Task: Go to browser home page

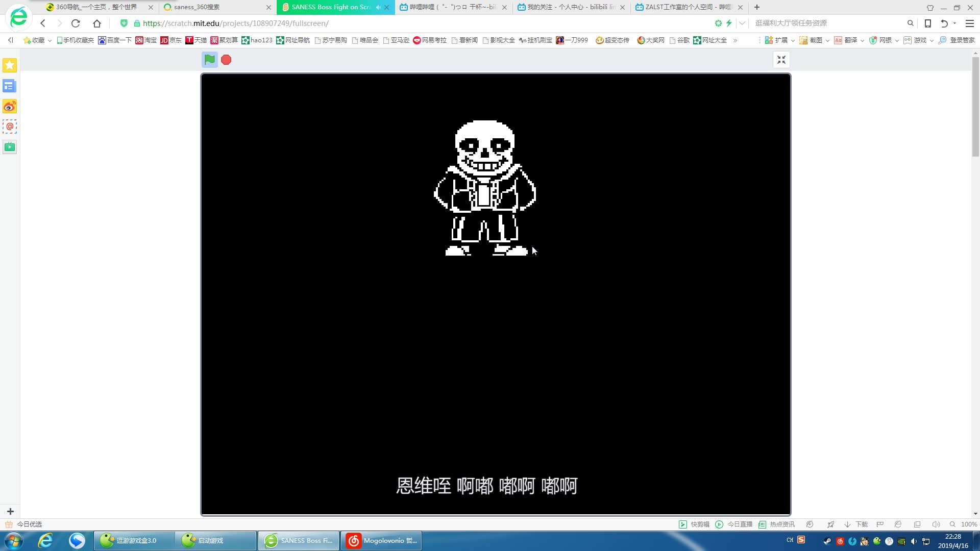Action: 97,23
